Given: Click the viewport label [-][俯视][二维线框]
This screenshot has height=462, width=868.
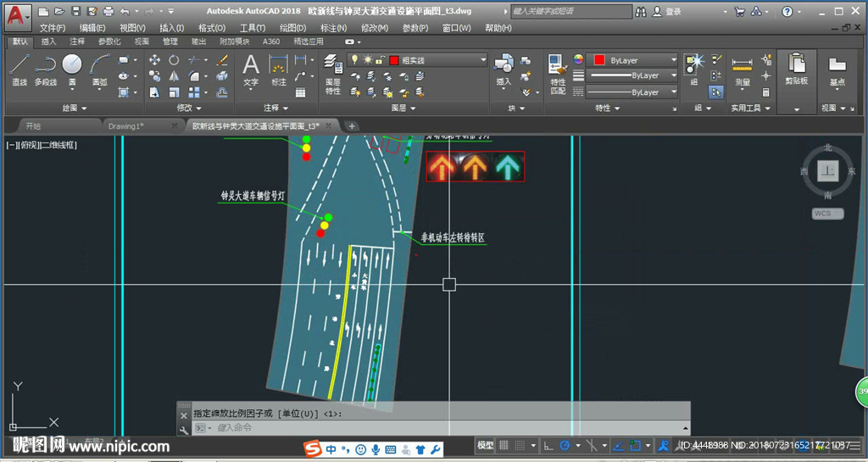Looking at the screenshot, I should point(42,145).
